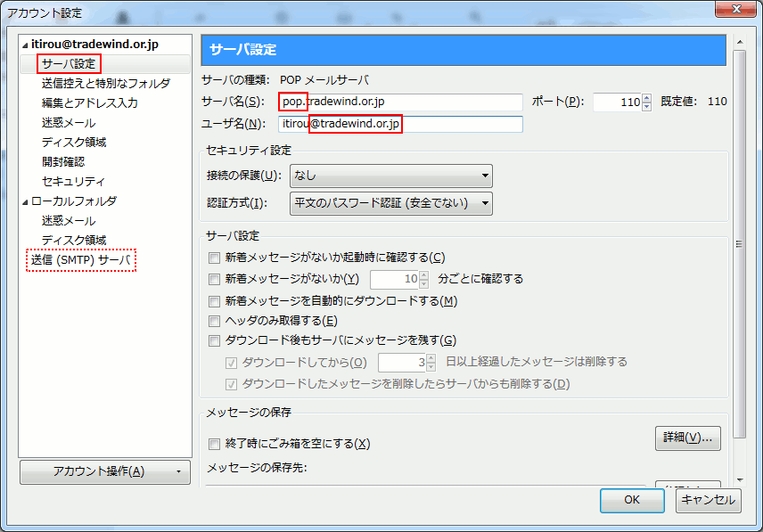Enable 新着メッセージがないか起動時に確認する checkbox
This screenshot has height=532, width=763.
[214, 258]
